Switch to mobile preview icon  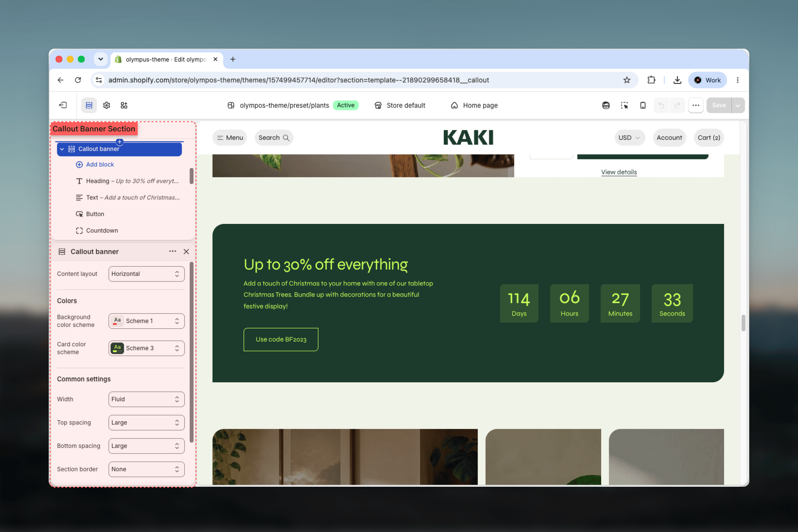click(643, 105)
